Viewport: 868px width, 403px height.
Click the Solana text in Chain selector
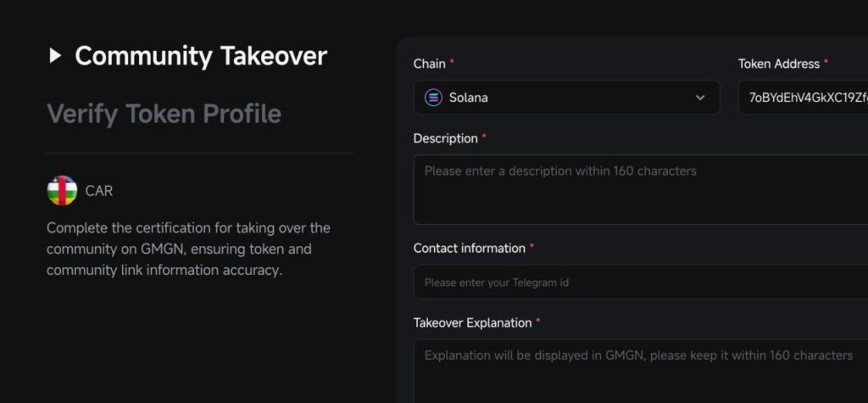pos(468,98)
